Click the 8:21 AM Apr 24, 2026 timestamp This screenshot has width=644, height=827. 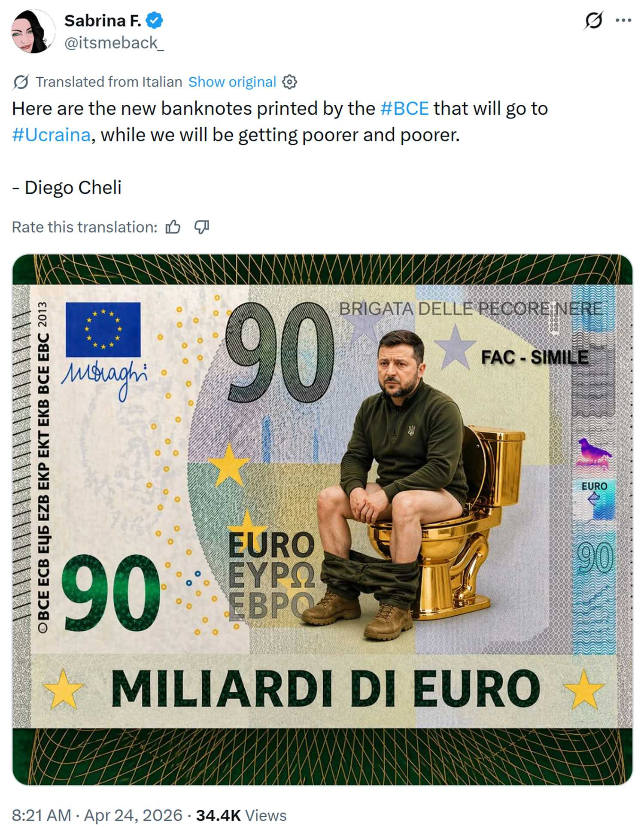coord(97,815)
